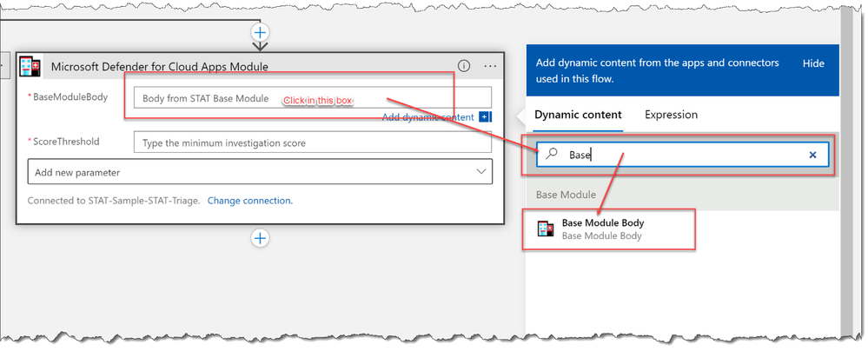Click the Change connection link
Image resolution: width=868 pixels, height=351 pixels.
(x=250, y=201)
